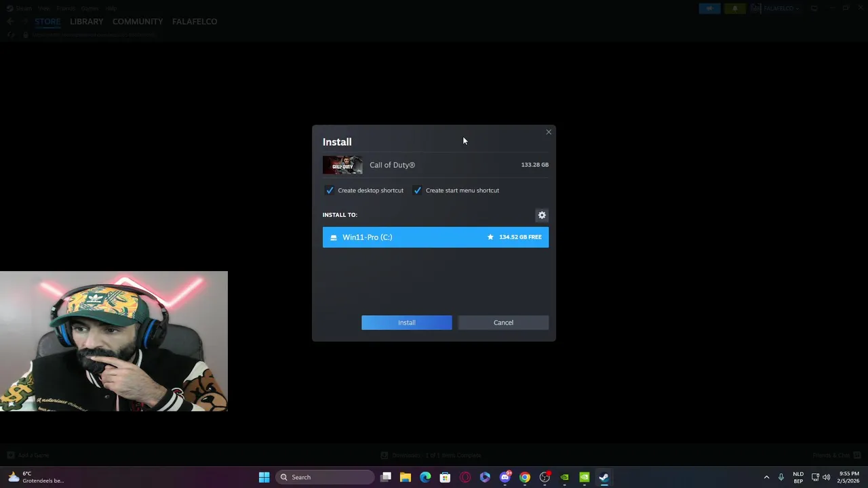Image resolution: width=868 pixels, height=488 pixels.
Task: Open the weather widget showing 6°C
Action: (36, 477)
